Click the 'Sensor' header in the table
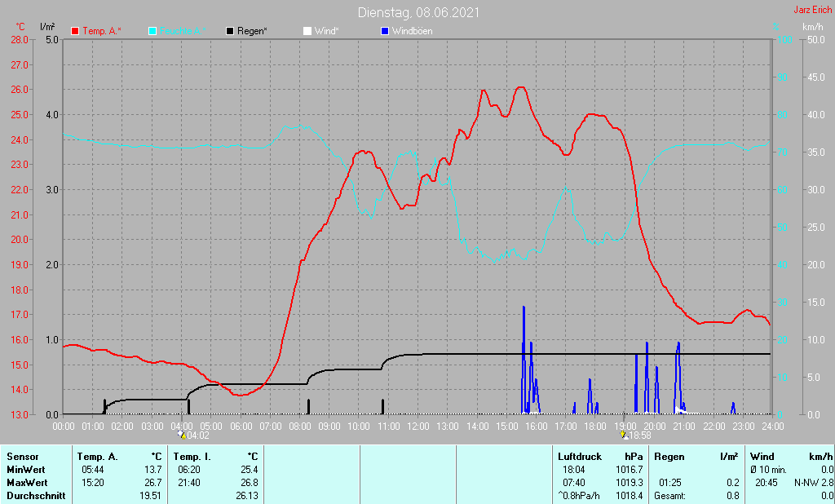 click(x=23, y=457)
